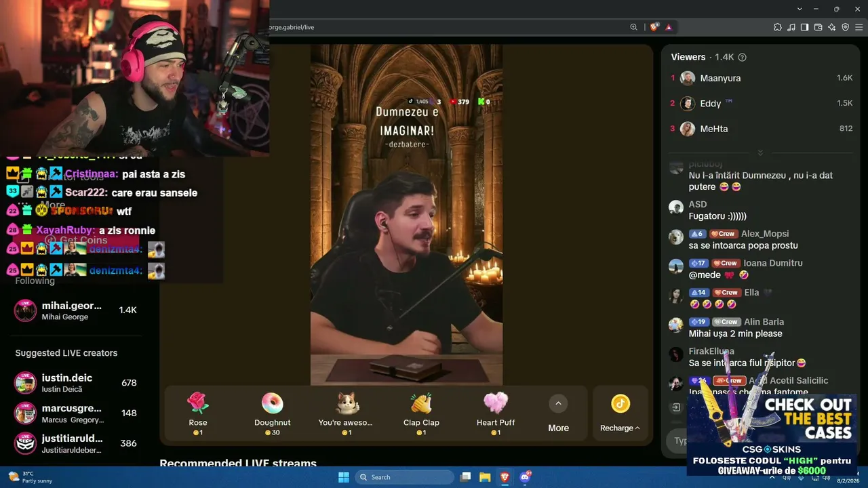This screenshot has width=868, height=488.
Task: Open the Windows Start menu
Action: [344, 477]
